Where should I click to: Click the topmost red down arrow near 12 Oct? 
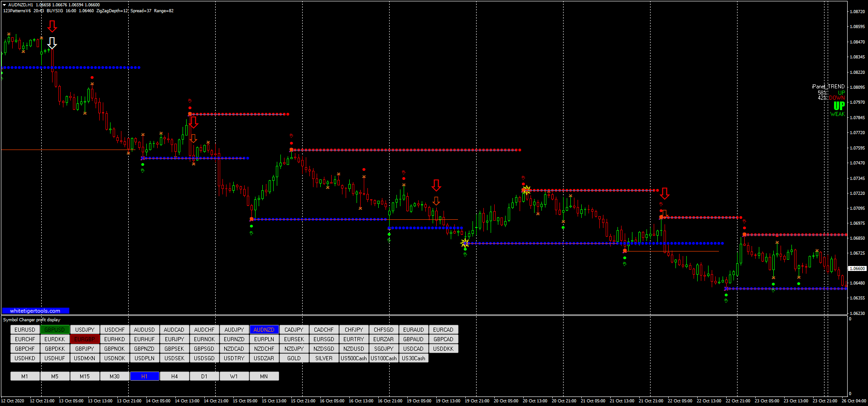pyautogui.click(x=52, y=26)
